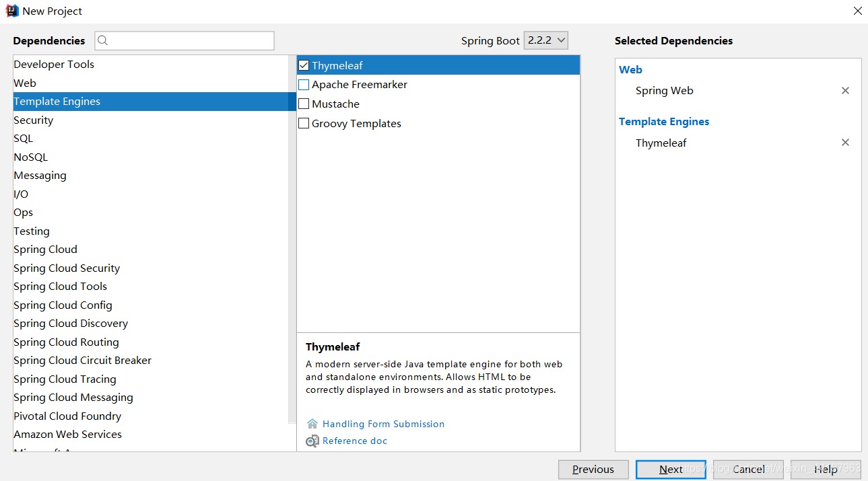
Task: Open the NoSQL category
Action: pos(152,157)
